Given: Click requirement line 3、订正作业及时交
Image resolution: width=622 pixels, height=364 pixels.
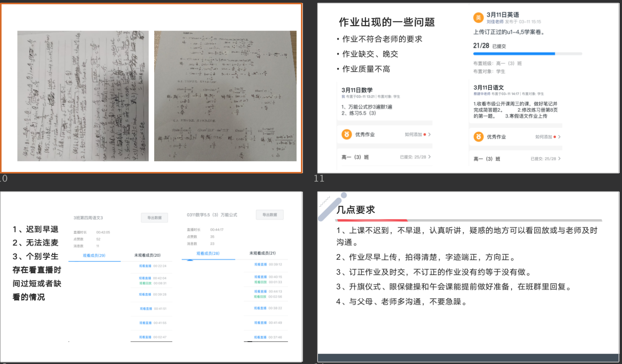Looking at the screenshot, I should (435, 272).
